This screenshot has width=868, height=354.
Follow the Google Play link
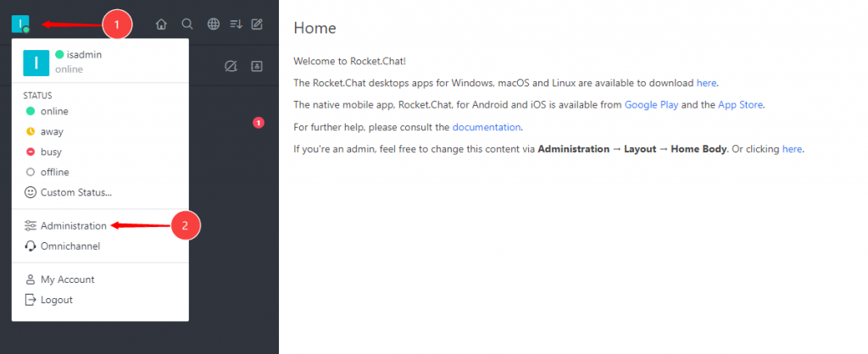(653, 105)
